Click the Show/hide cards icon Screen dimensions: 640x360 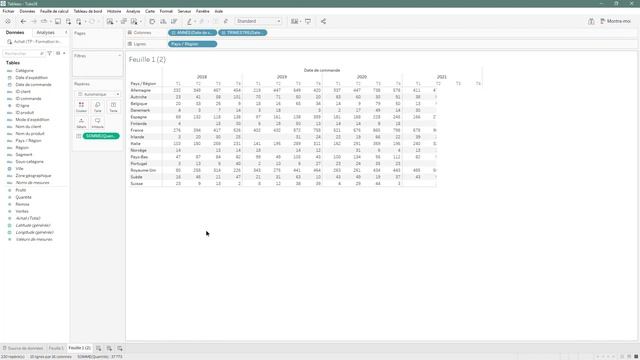(x=294, y=21)
